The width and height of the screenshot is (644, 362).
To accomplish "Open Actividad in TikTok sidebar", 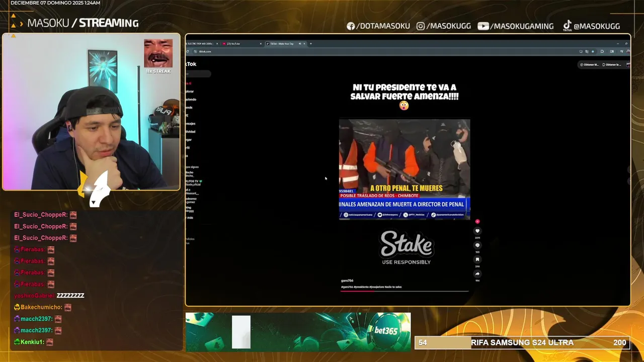I will 190,132.
